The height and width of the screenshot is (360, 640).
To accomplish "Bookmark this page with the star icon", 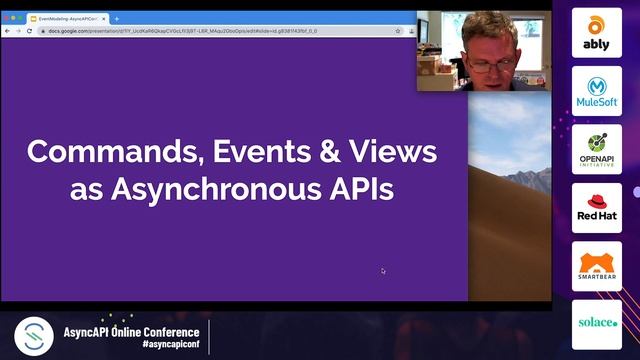I will click(398, 31).
